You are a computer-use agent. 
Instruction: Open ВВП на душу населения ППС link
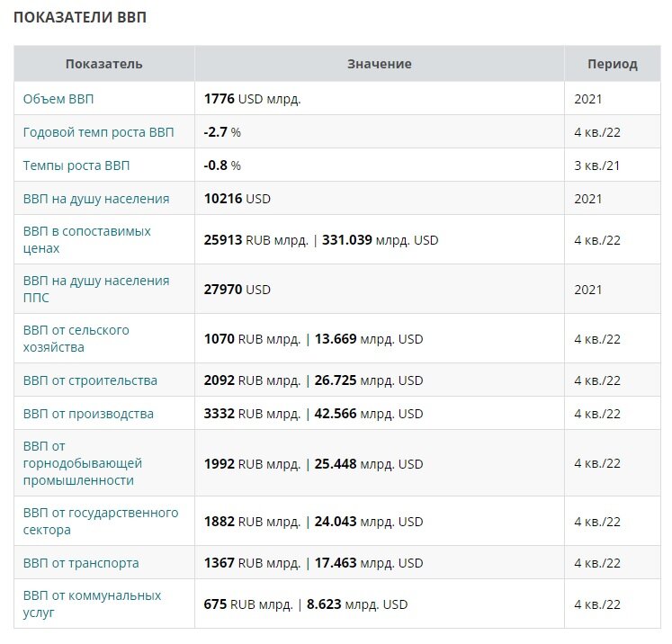pyautogui.click(x=96, y=290)
